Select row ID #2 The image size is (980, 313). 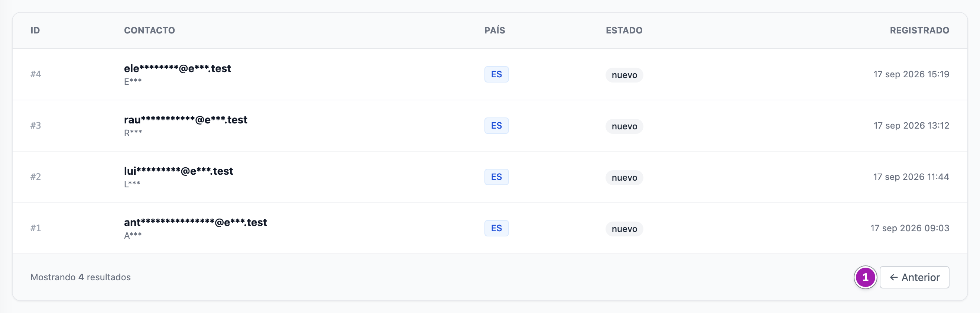36,177
